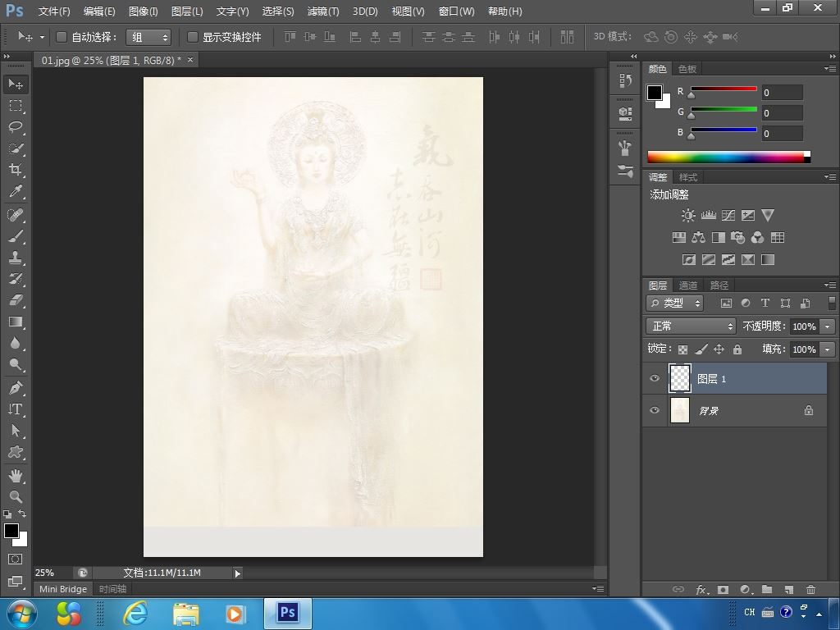
Task: Open the Layers panel flyout menu
Action: pos(830,285)
